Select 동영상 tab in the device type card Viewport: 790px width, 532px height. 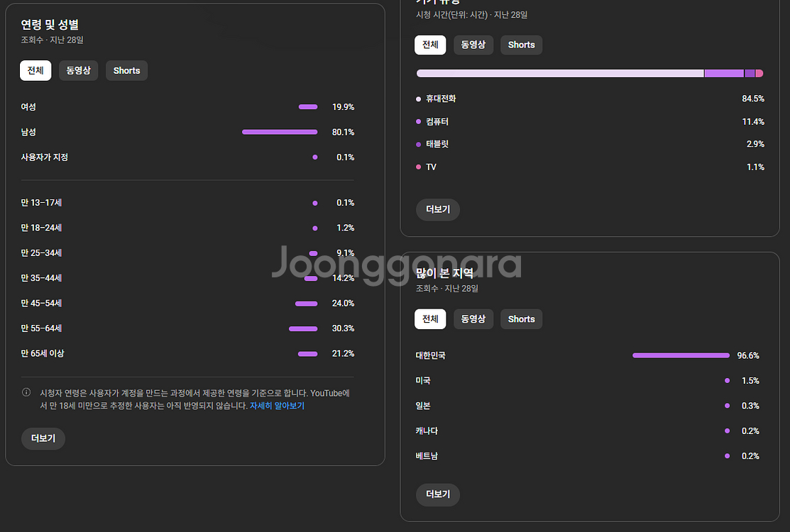pos(473,45)
